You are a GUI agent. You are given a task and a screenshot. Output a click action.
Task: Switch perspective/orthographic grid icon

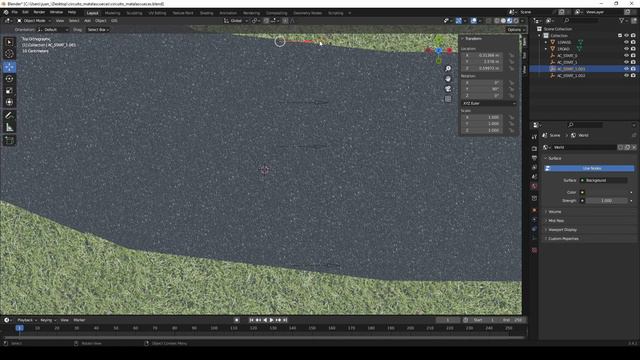coord(448,99)
